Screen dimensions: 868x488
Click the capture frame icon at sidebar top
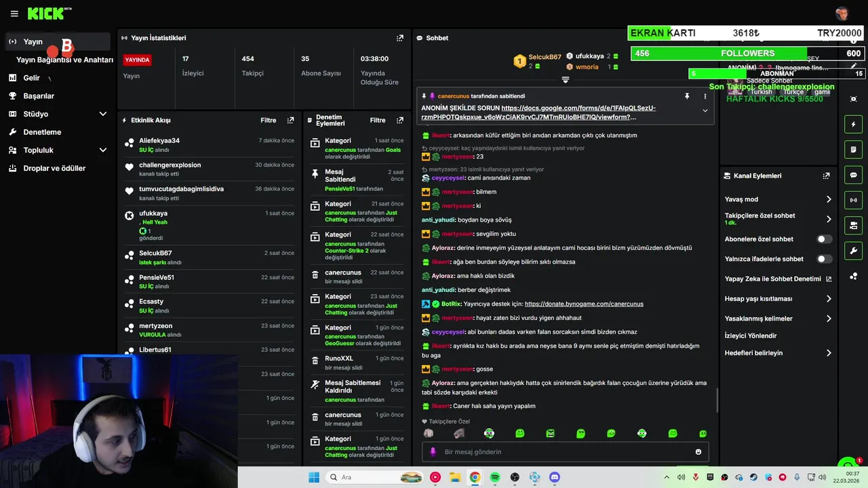tap(854, 99)
